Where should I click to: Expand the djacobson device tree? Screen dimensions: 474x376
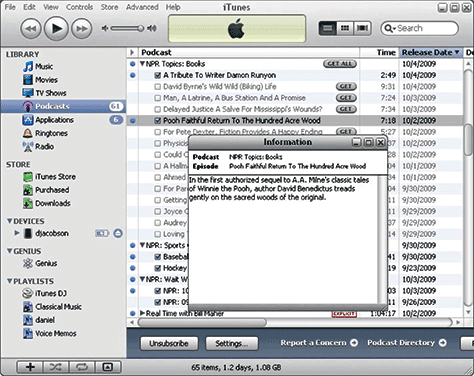(x=17, y=233)
